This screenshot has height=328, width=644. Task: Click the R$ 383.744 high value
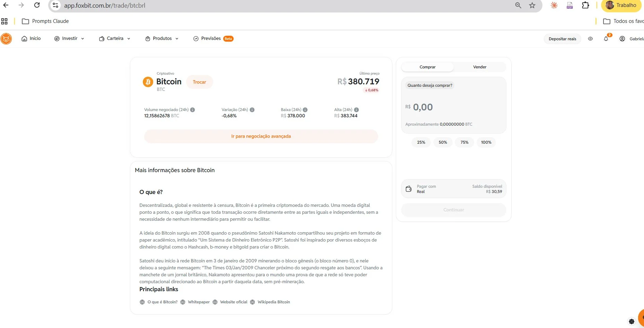tap(346, 116)
